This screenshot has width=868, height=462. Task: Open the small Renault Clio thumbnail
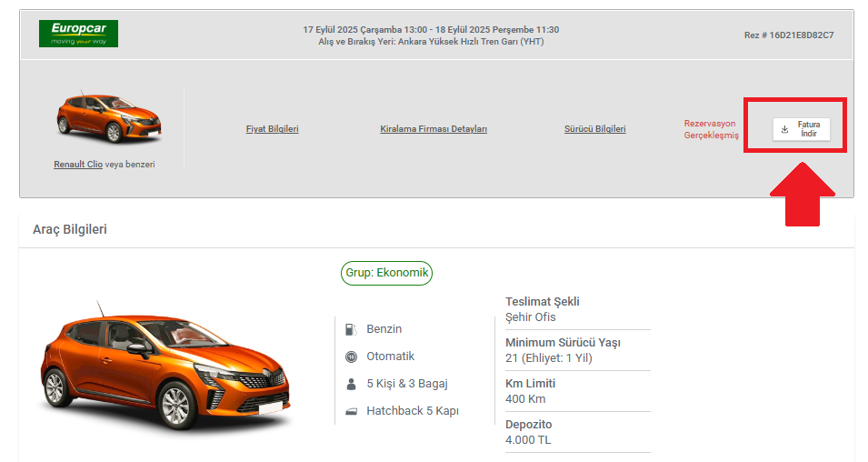coord(109,118)
